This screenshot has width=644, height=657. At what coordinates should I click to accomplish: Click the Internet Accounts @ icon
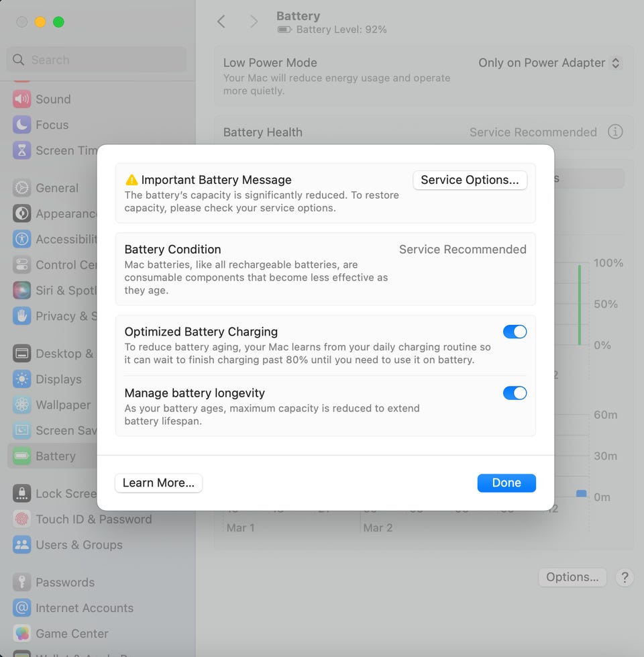(x=21, y=607)
